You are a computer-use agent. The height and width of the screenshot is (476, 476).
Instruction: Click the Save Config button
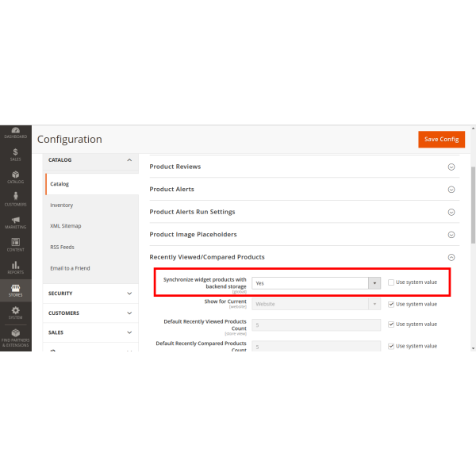[441, 140]
